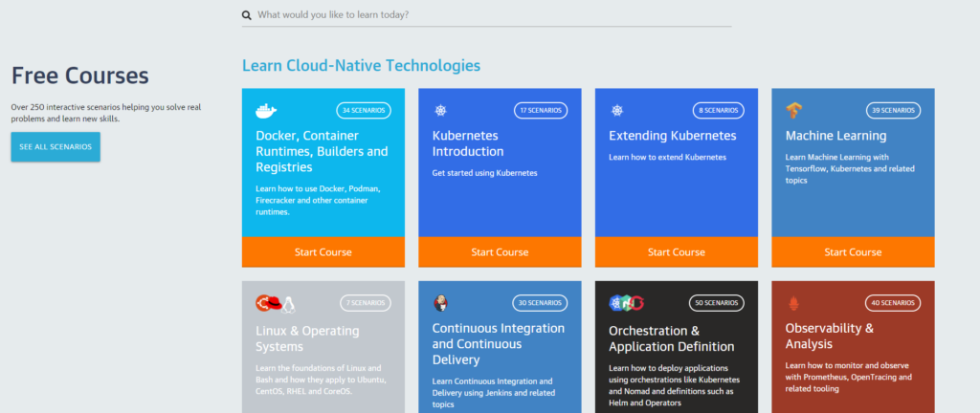This screenshot has width=980, height=413.
Task: Open Continuous Integration and Continuous Delivery title
Action: [x=498, y=344]
